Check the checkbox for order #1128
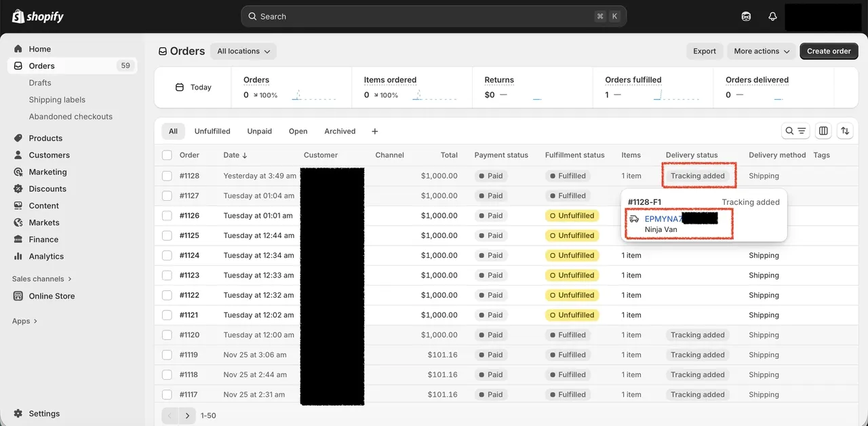Screen dimensions: 868x426 [166, 175]
